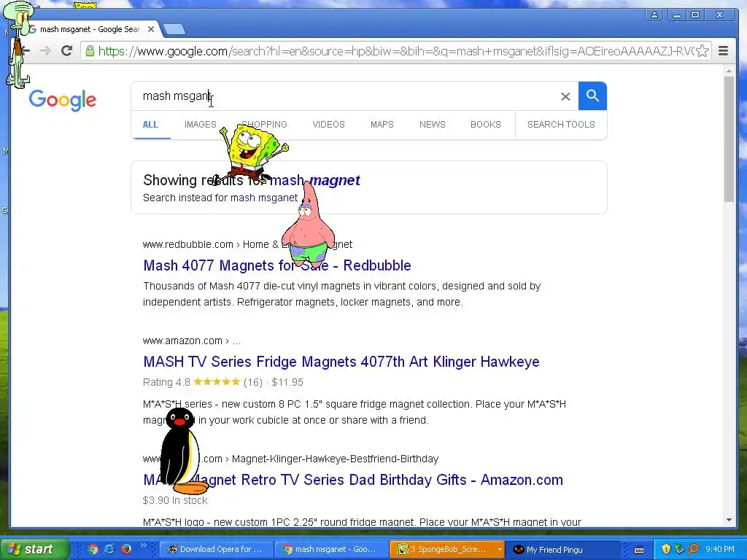747x560 pixels.
Task: Click the Squidward character
Action: 19,44
